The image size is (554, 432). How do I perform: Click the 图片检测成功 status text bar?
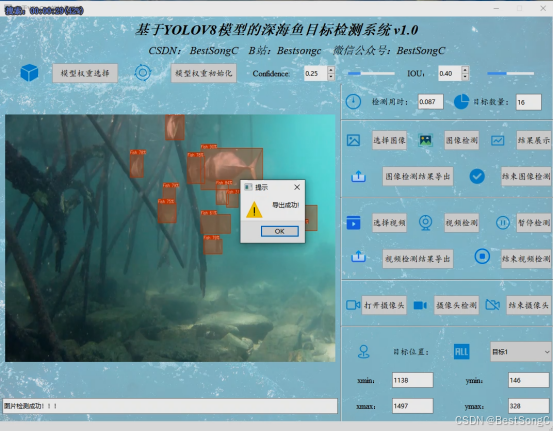(x=170, y=406)
